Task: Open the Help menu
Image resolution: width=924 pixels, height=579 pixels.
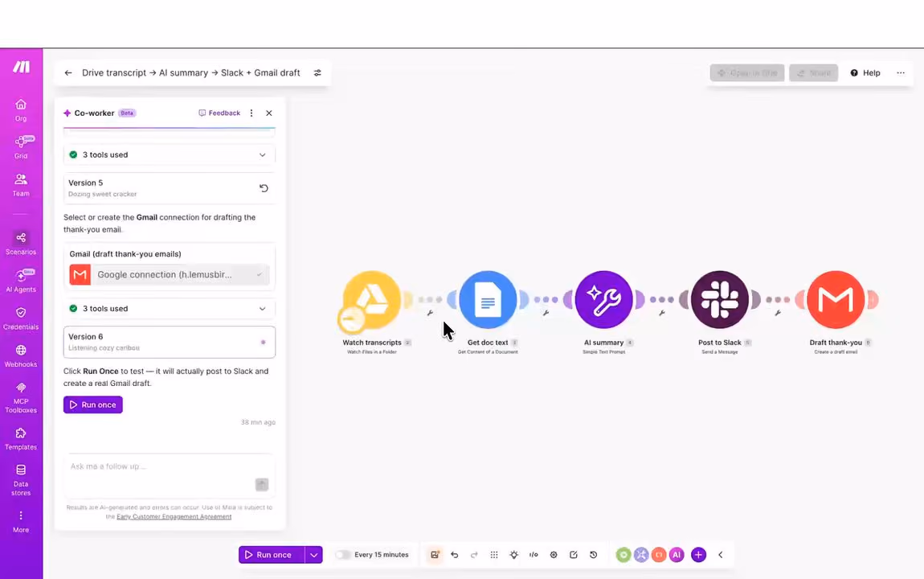Action: coord(865,72)
